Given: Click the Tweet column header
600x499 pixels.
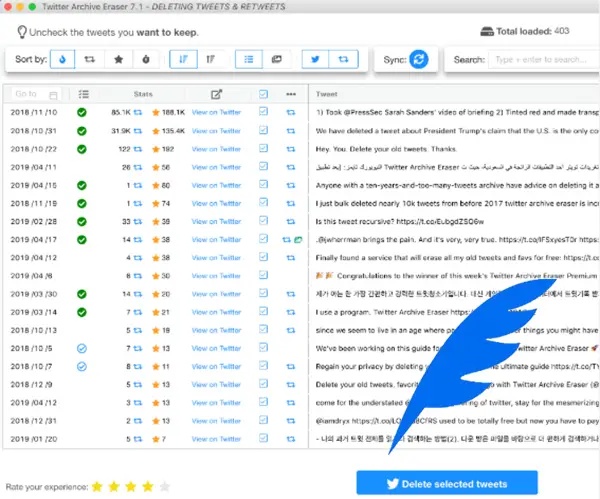Looking at the screenshot, I should pos(326,94).
